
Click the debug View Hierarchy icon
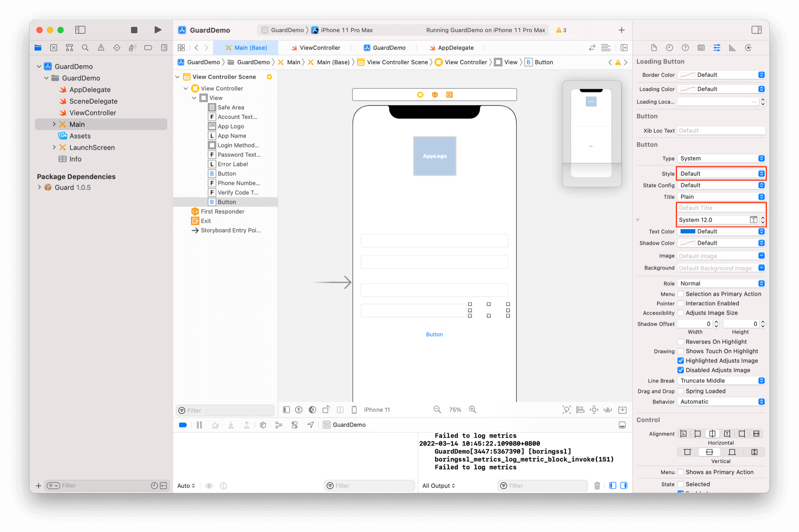263,425
